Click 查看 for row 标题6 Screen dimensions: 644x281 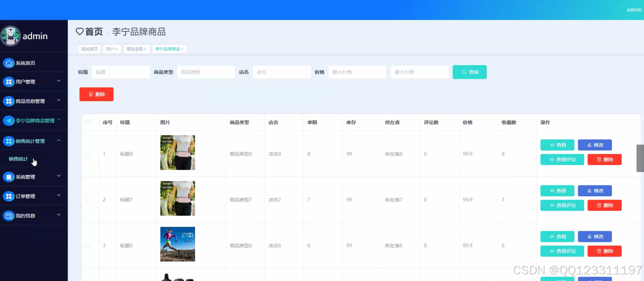[x=557, y=237]
